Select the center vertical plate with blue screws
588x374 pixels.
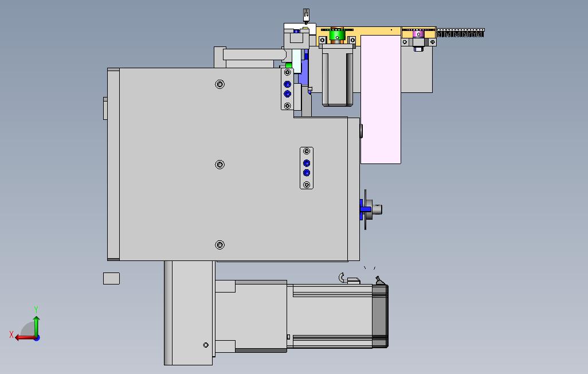[307, 168]
